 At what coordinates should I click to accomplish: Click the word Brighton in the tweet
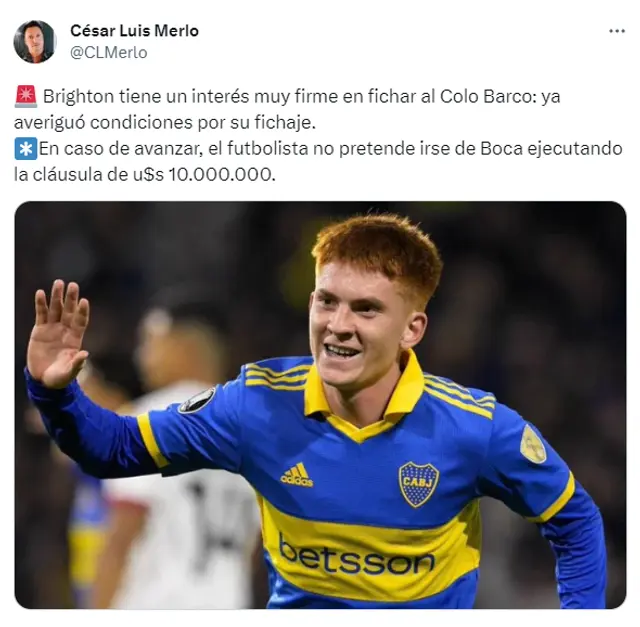point(78,97)
